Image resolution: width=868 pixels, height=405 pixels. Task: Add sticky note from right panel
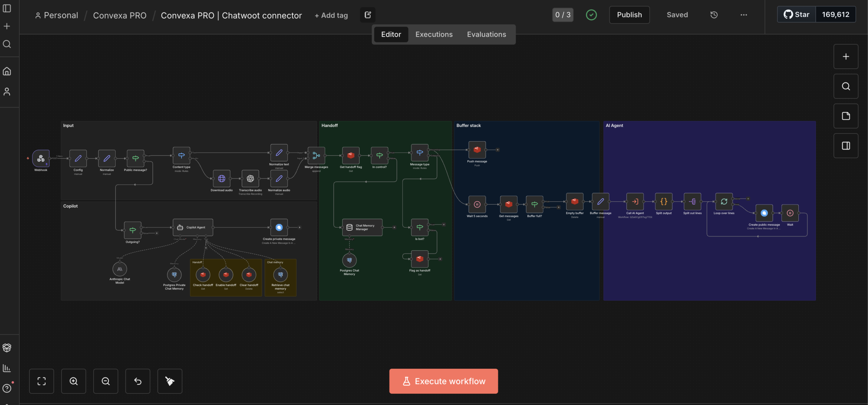click(846, 116)
